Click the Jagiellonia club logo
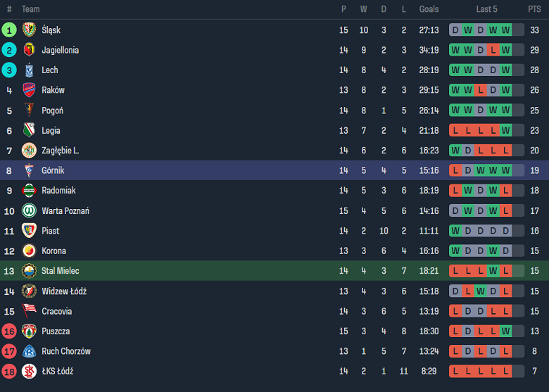 pyautogui.click(x=29, y=50)
